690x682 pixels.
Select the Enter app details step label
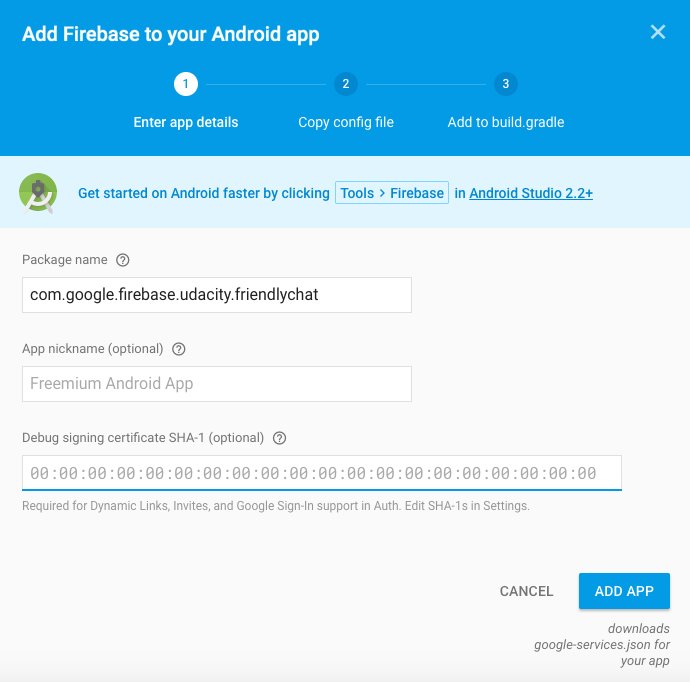186,123
